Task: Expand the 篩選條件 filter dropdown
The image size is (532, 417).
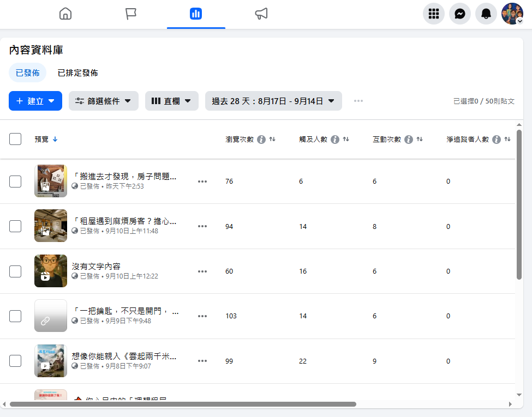Action: click(x=104, y=101)
